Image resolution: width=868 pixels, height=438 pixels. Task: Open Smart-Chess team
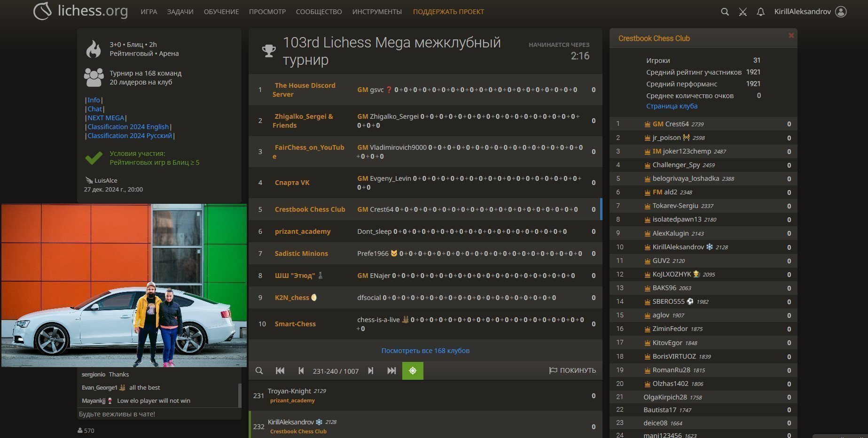coord(295,324)
